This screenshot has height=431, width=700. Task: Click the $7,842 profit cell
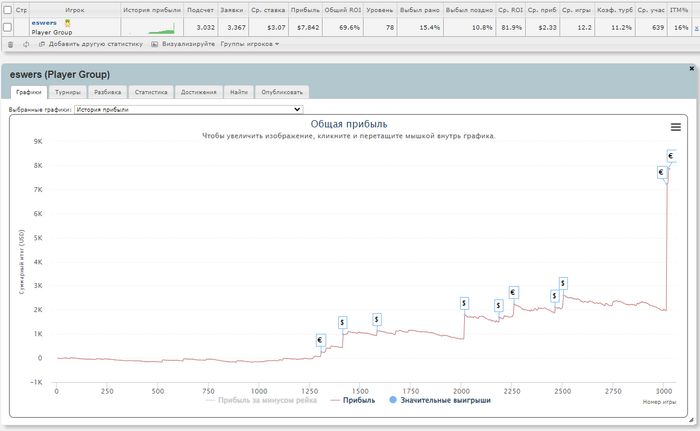pyautogui.click(x=305, y=28)
